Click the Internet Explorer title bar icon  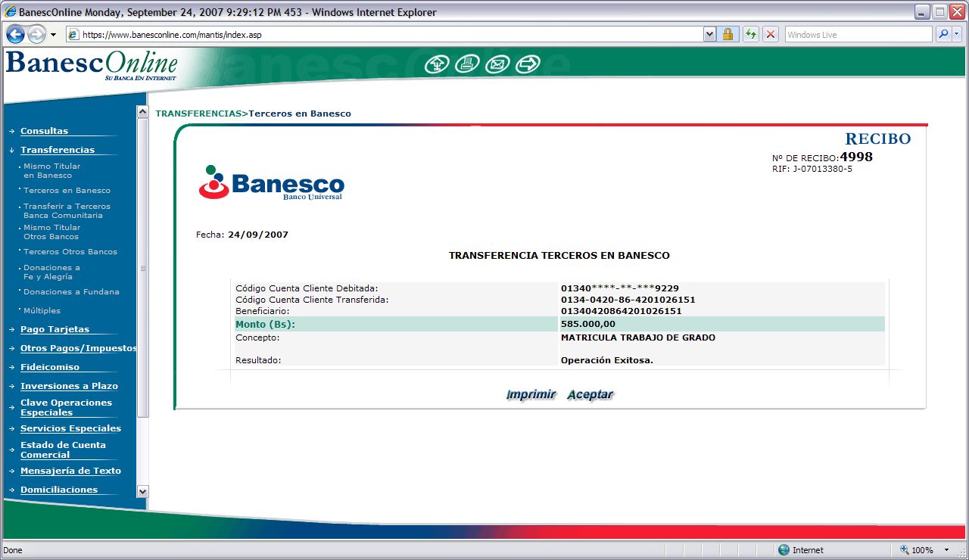(10, 12)
